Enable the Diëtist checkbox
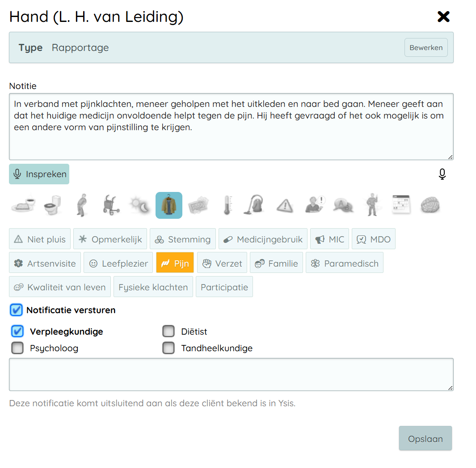 [x=168, y=332]
